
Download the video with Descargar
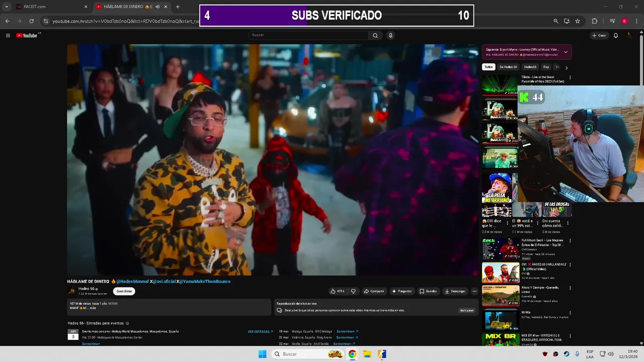[x=455, y=291]
